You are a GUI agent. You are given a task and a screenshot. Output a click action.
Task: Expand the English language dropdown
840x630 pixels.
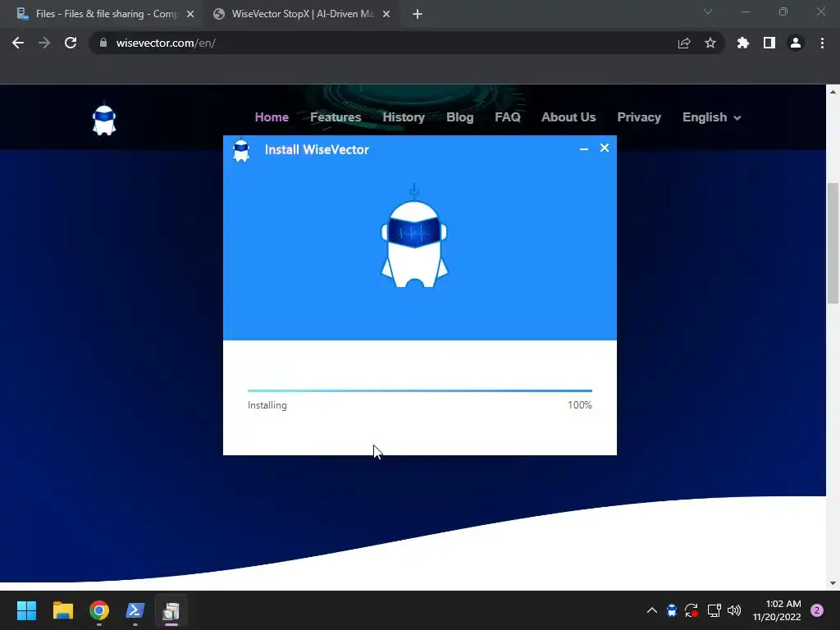[x=711, y=117]
